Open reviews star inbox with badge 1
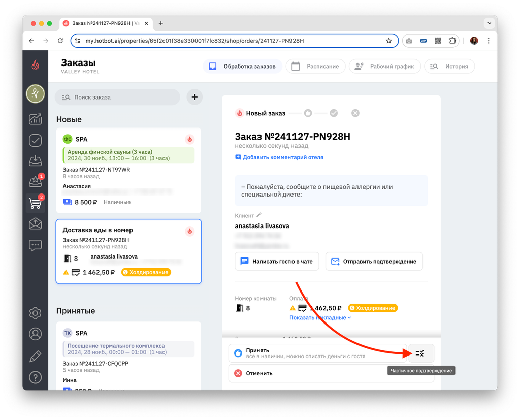Viewport: 520px width, 420px height. pyautogui.click(x=36, y=181)
